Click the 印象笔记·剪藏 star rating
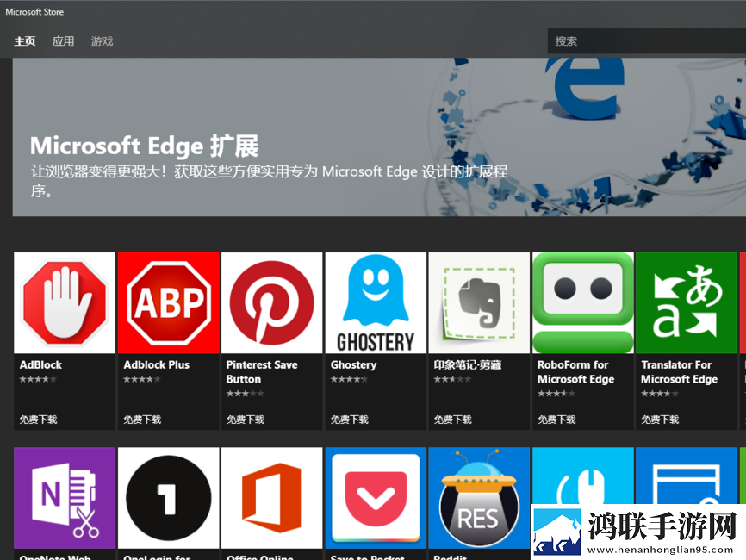This screenshot has height=560, width=746. [x=452, y=379]
